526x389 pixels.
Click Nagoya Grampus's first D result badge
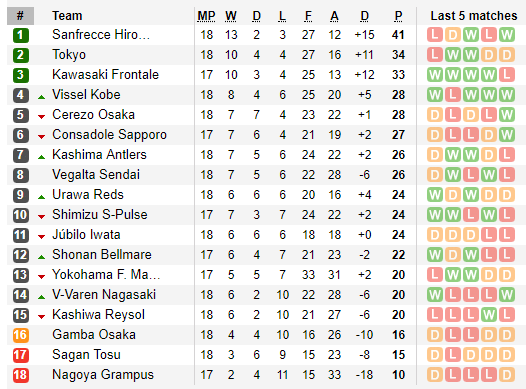pyautogui.click(x=435, y=375)
